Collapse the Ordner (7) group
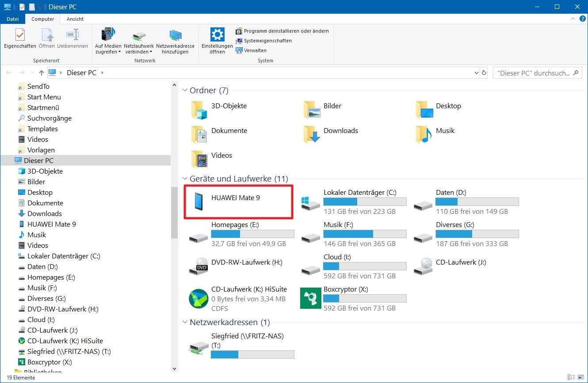 [185, 91]
